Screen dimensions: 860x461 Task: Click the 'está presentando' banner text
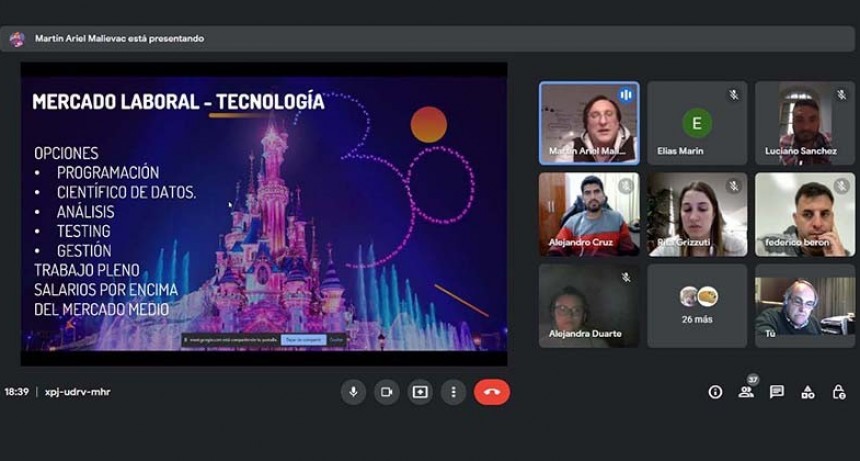(x=166, y=38)
